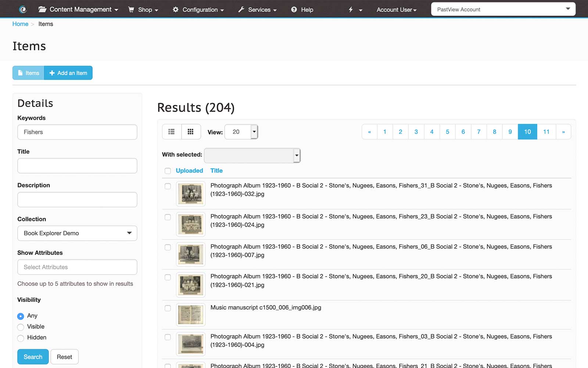588x368 pixels.
Task: Open thumbnail of Fishers_23 024.jpg
Action: (x=190, y=224)
